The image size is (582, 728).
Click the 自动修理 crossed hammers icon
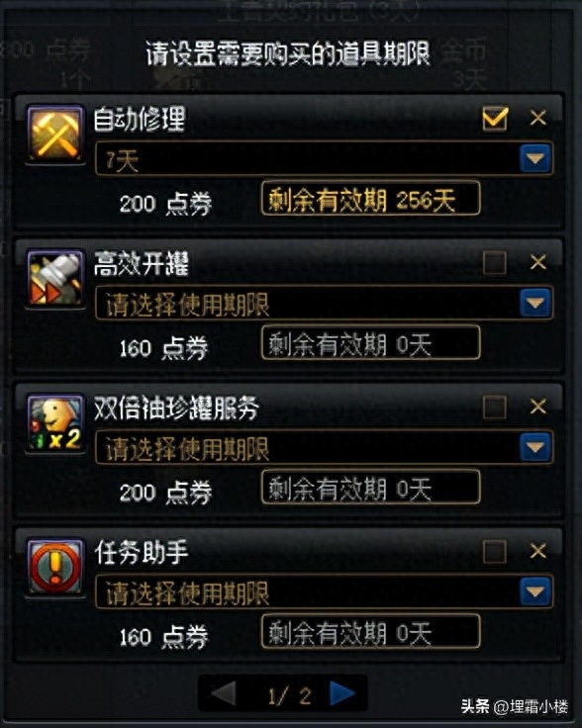coord(55,134)
